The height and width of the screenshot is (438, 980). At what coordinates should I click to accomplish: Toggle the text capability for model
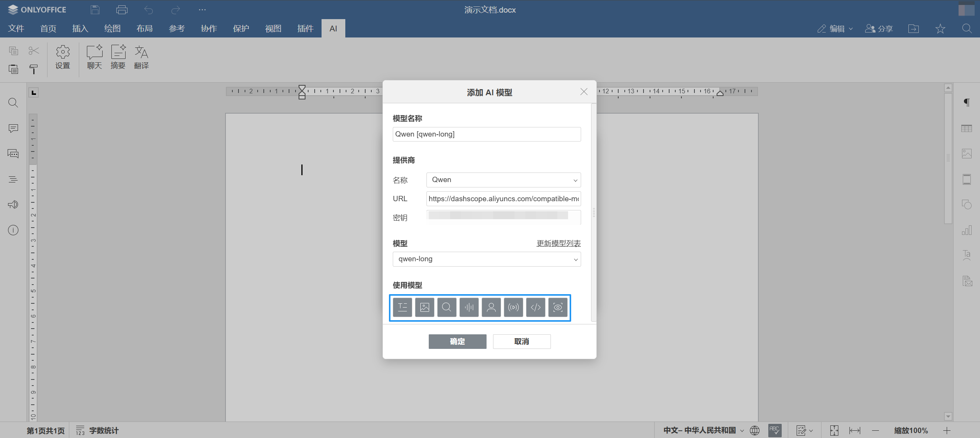tap(402, 307)
